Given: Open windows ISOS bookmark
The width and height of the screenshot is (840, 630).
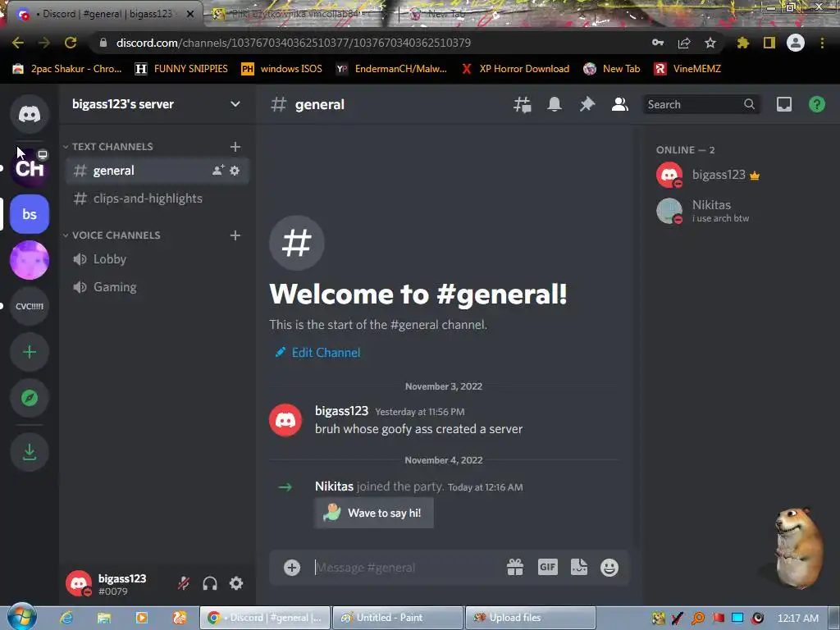Looking at the screenshot, I should click(x=282, y=69).
